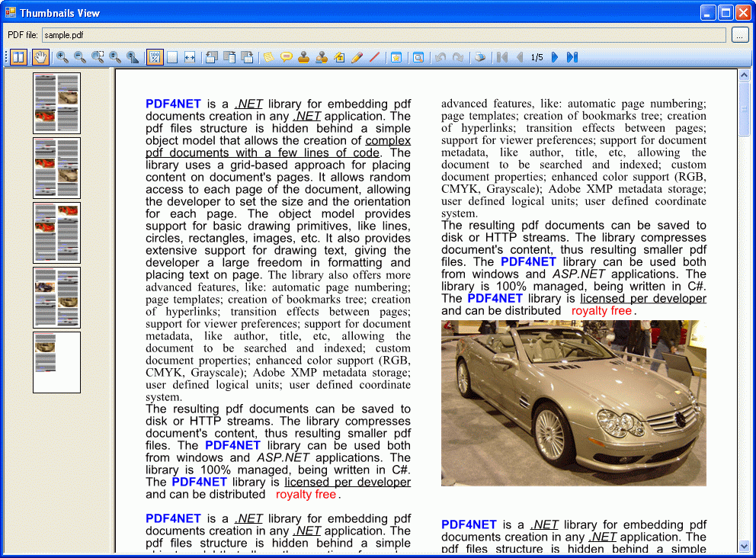Toggle the thumbnails side panel button
The height and width of the screenshot is (558, 756).
point(18,57)
